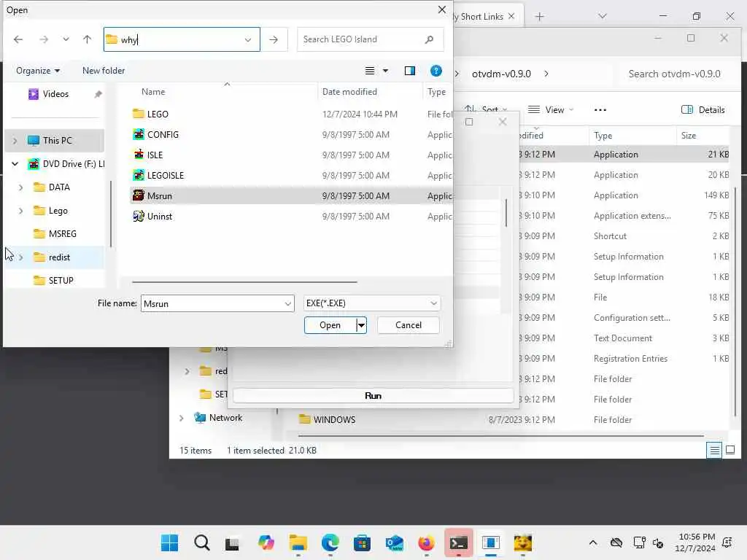Open the Open button split arrow
Image resolution: width=747 pixels, height=560 pixels.
click(x=362, y=325)
